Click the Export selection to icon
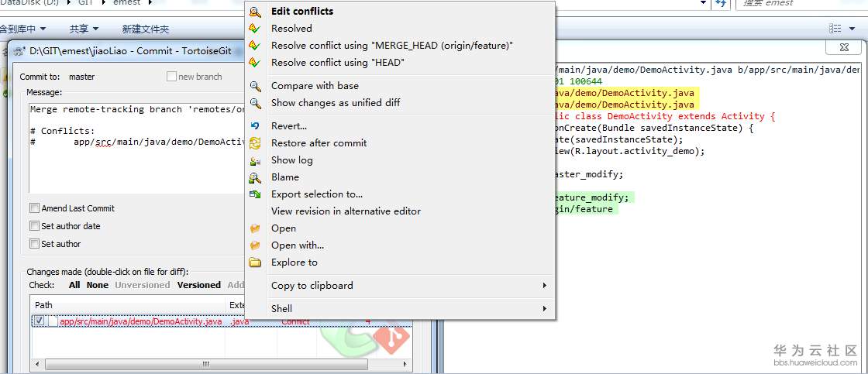The height and width of the screenshot is (374, 868). tap(255, 194)
